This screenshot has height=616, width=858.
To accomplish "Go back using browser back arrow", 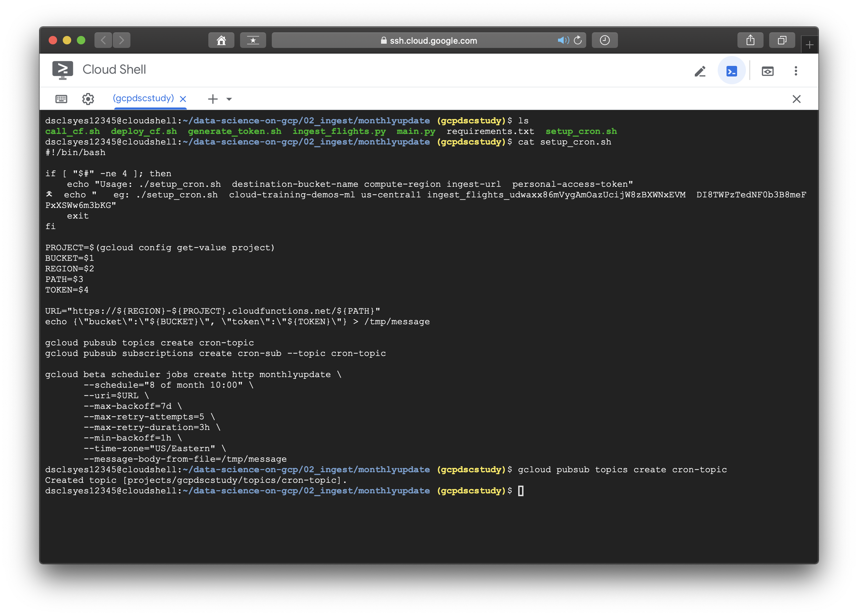I will (x=103, y=41).
